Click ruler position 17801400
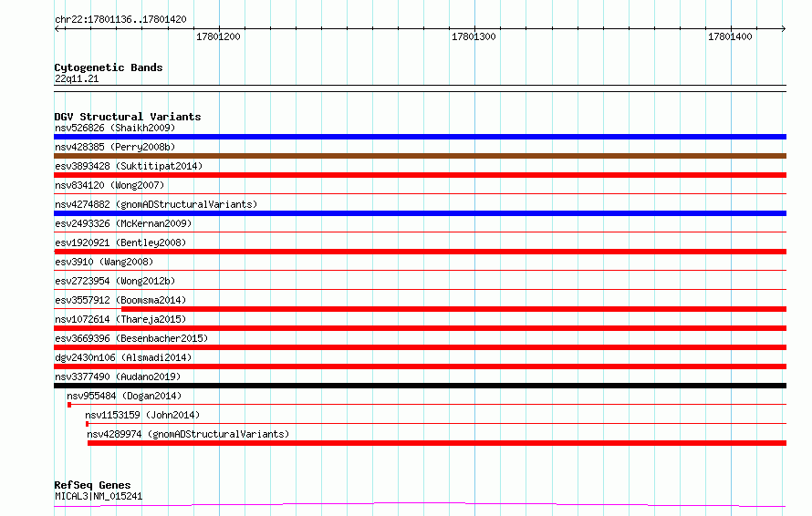Viewport: 812px width, 516px height. (x=730, y=36)
